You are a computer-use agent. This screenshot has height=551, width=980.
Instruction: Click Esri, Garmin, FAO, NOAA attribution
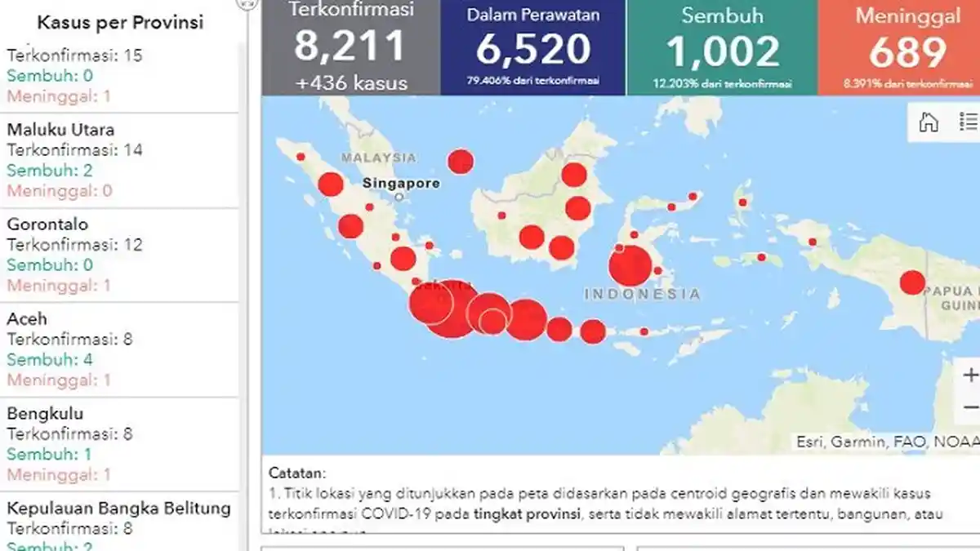(888, 442)
